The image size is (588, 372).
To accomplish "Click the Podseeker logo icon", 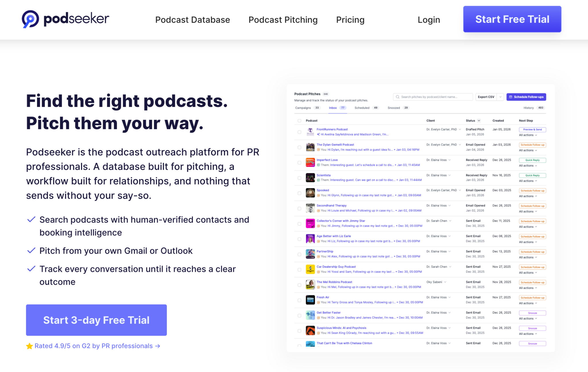I will coord(30,19).
